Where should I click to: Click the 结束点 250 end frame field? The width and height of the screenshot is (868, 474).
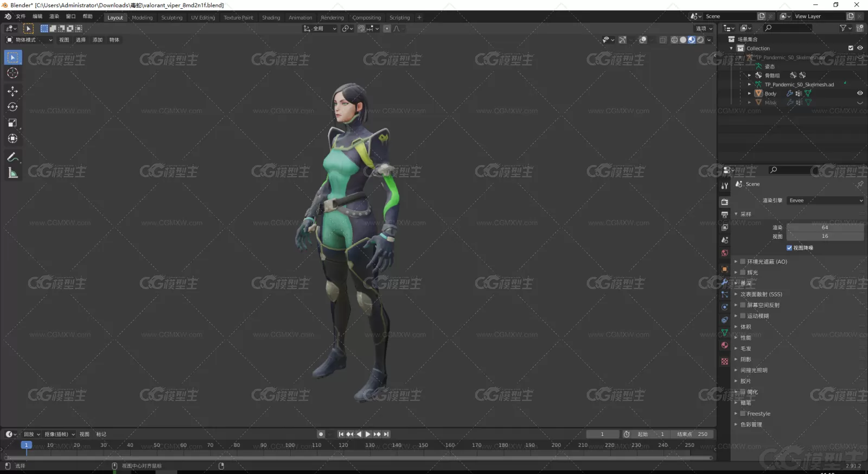[692, 434]
